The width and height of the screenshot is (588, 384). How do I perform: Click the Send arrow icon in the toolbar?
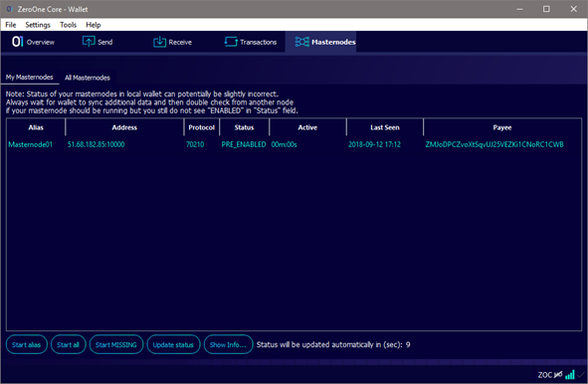click(89, 42)
